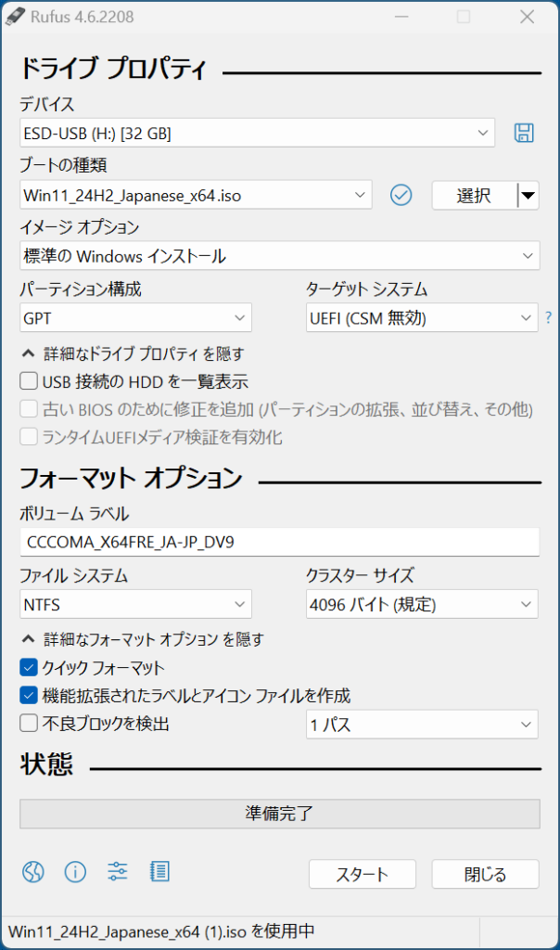Click the 選択 button to choose an ISO
560x950 pixels.
pos(474,195)
